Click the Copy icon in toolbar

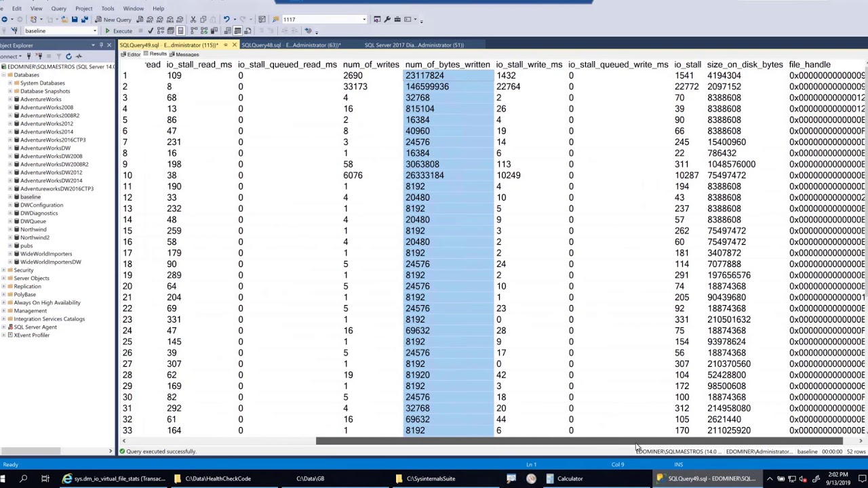coord(203,19)
